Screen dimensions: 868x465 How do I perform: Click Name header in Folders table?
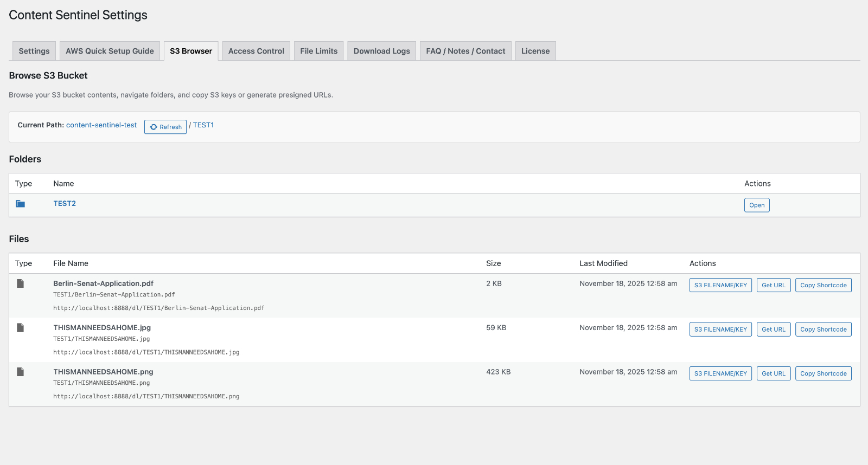coord(63,184)
